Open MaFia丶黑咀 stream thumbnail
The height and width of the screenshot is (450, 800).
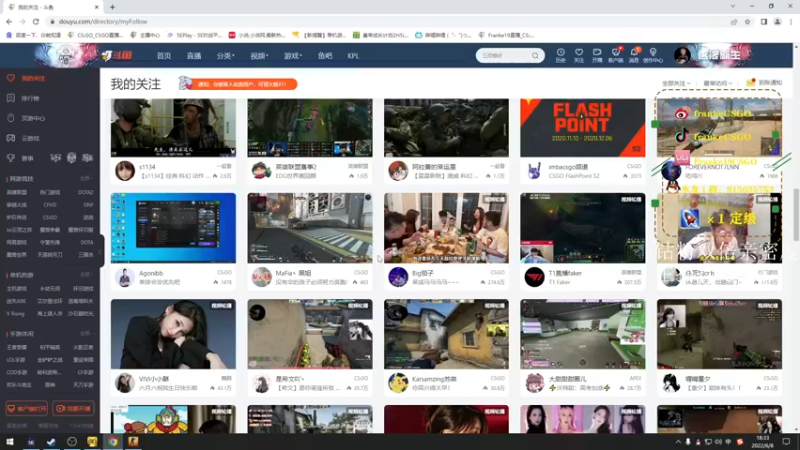pos(310,228)
